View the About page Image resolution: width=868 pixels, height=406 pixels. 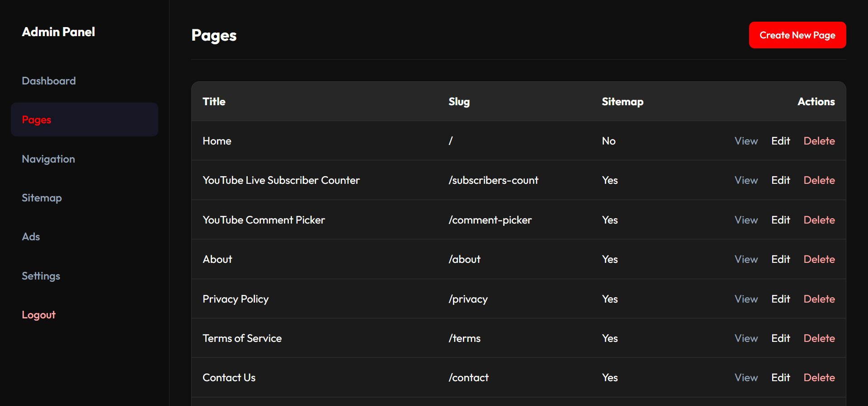(x=746, y=259)
